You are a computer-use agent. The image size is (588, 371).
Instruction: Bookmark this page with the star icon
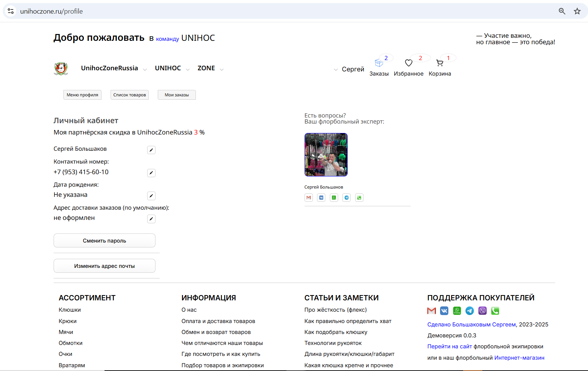pos(577,11)
